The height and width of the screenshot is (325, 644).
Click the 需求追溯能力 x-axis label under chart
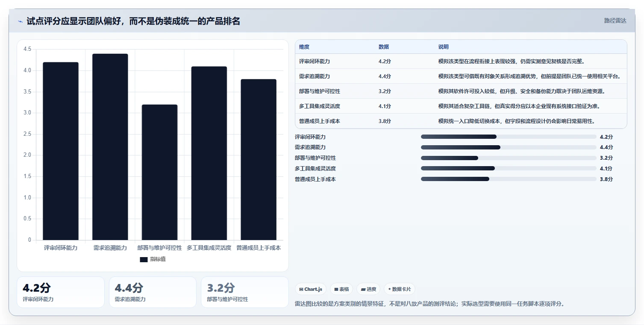(x=110, y=248)
